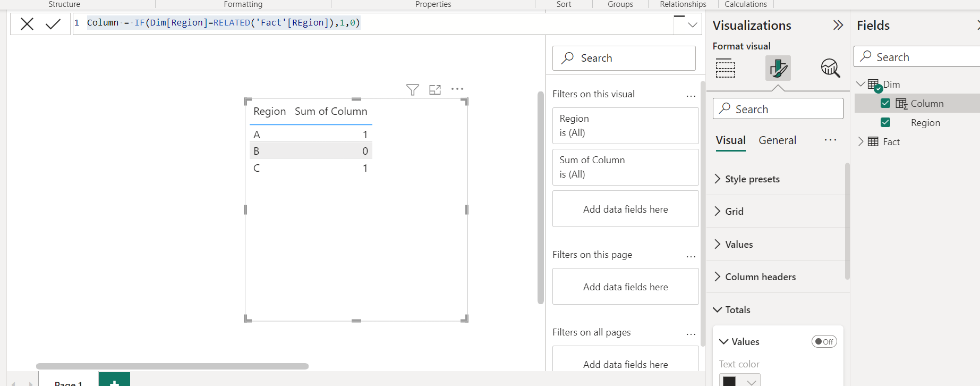Open options for Filters on all pages
Viewport: 980px width, 386px height.
point(691,334)
